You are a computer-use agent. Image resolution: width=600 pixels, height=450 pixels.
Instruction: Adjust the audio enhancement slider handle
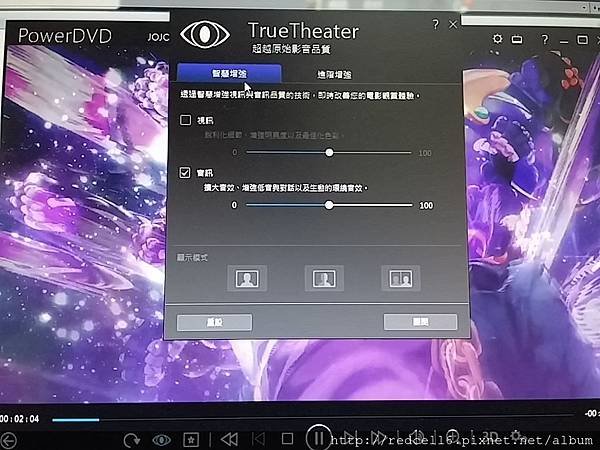click(x=329, y=205)
